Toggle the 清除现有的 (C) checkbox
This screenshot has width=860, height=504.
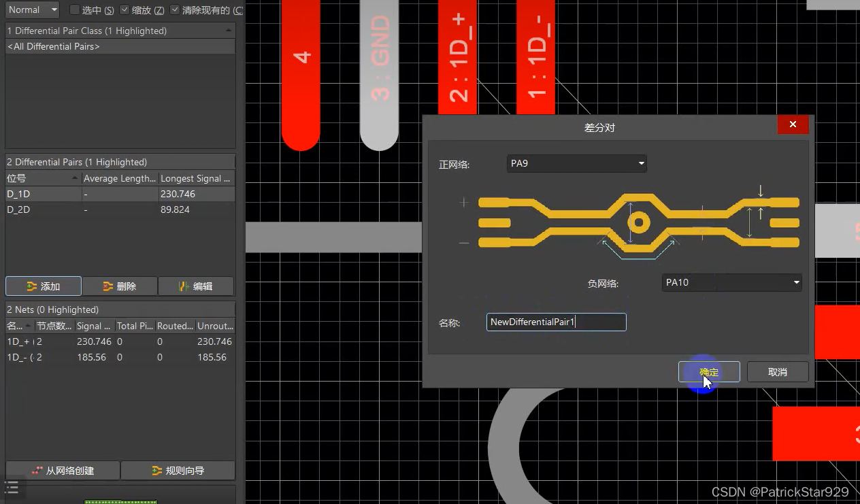coord(175,10)
